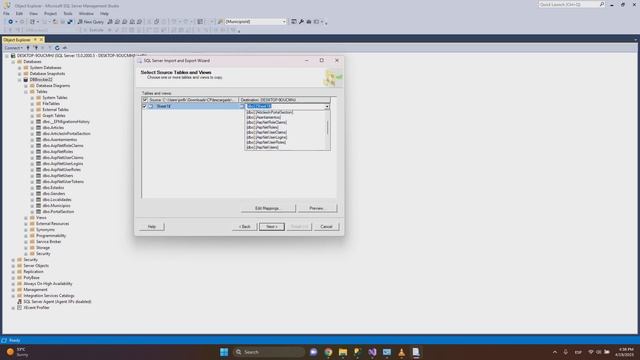Click the server node icon at tree root
The width and height of the screenshot is (640, 360).
(x=13, y=56)
